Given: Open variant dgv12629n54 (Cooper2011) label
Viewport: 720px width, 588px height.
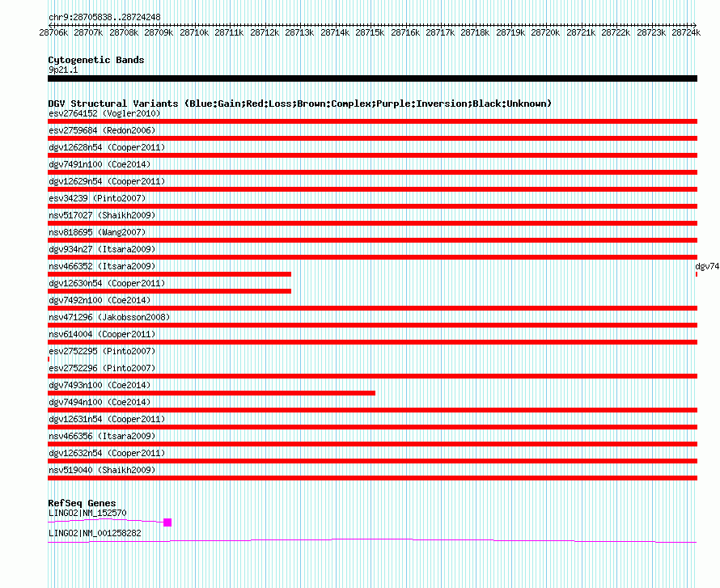Looking at the screenshot, I should 107,181.
